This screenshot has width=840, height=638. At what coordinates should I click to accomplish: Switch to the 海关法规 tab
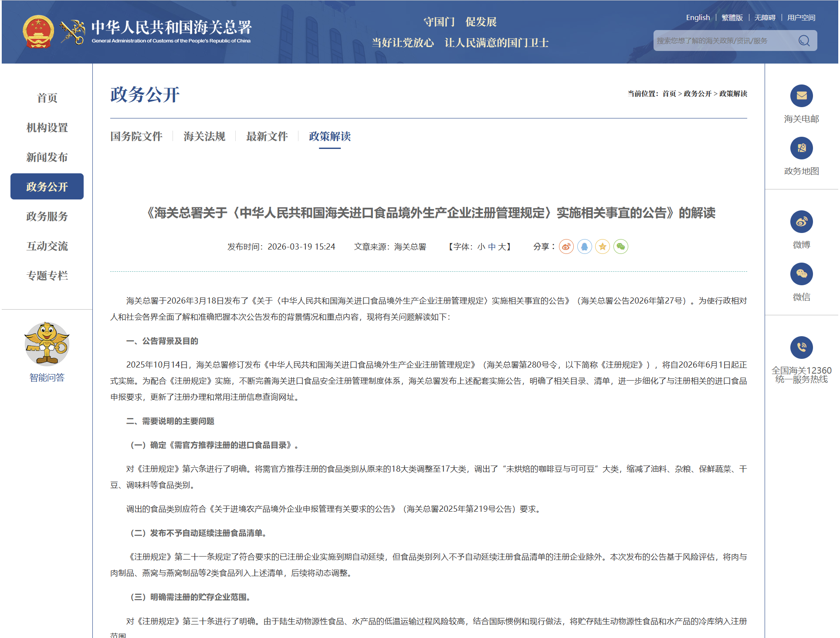tap(204, 136)
